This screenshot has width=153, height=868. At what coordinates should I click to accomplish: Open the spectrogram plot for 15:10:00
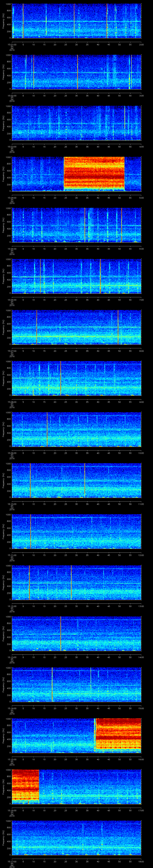[76, 481]
